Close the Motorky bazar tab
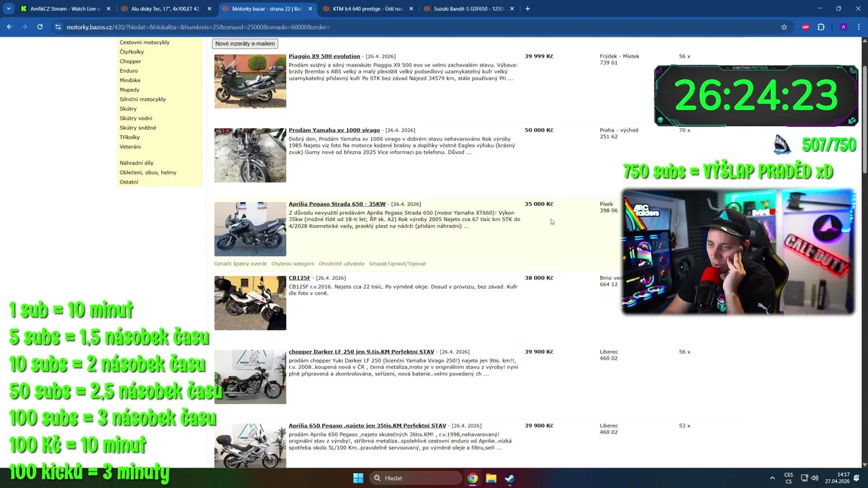The width and height of the screenshot is (868, 488). click(x=310, y=9)
